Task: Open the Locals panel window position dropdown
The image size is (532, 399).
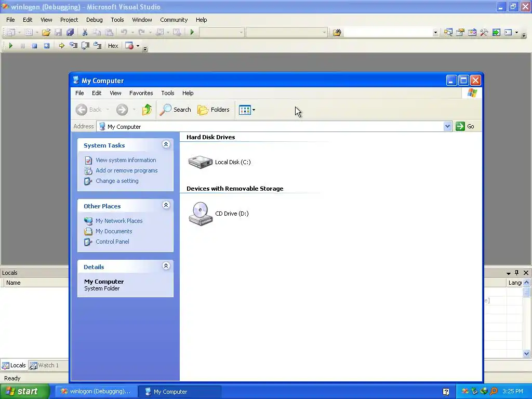Action: coord(508,273)
